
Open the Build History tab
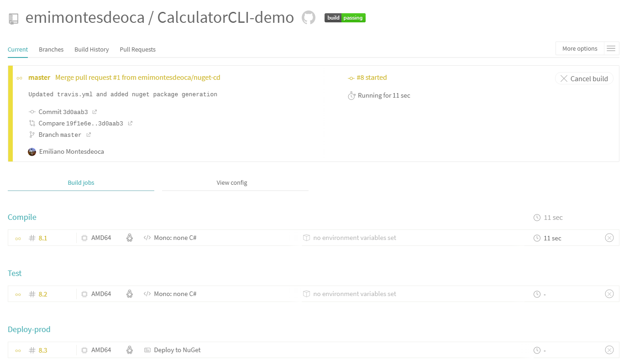(x=92, y=49)
